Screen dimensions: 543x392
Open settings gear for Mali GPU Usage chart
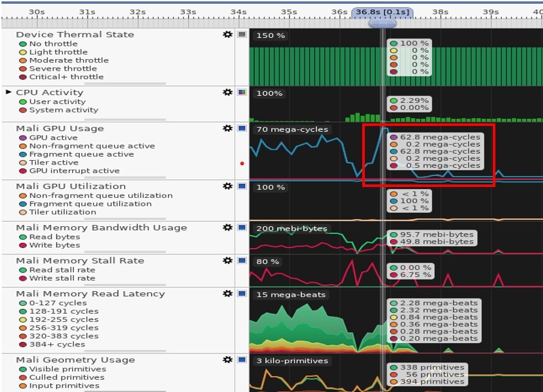click(228, 128)
